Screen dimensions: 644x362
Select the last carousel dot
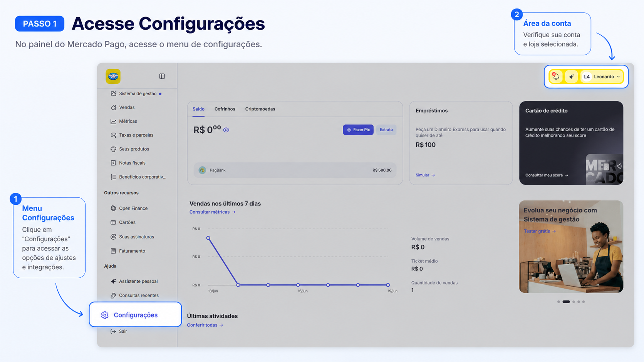click(584, 302)
